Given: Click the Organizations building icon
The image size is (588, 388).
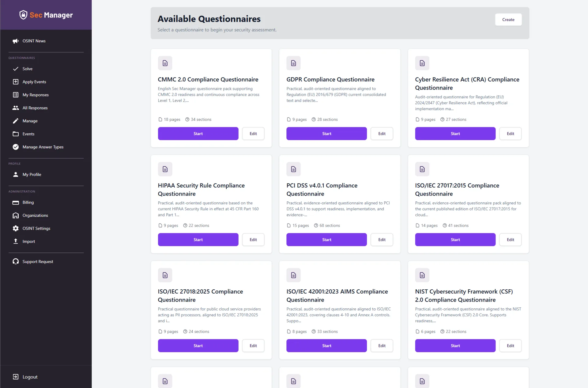Looking at the screenshot, I should coord(16,215).
